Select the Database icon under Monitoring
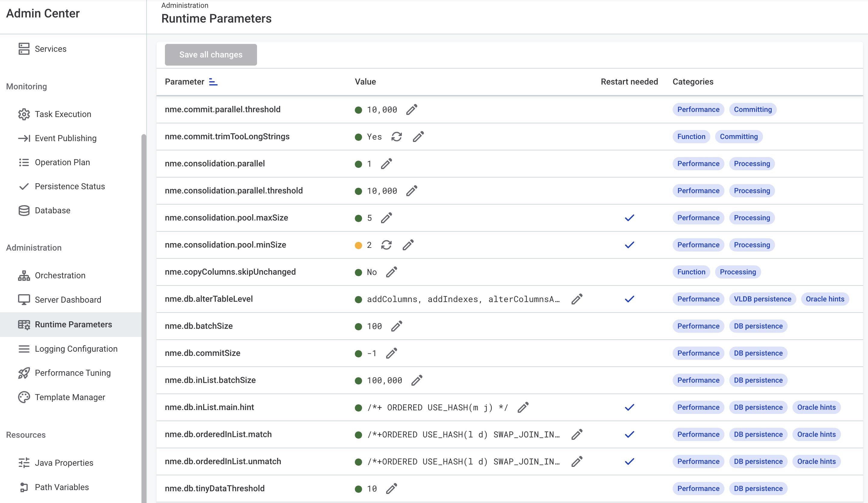The height and width of the screenshot is (503, 868). [x=24, y=210]
